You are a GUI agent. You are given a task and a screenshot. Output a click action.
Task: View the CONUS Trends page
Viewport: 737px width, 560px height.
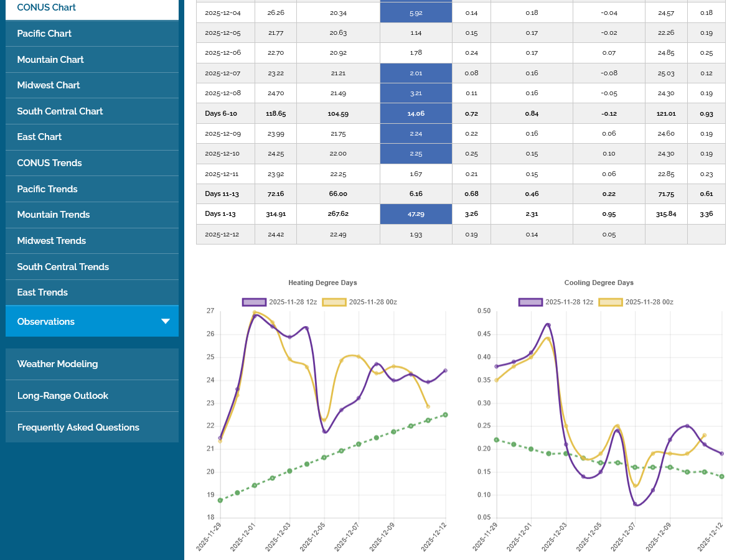pyautogui.click(x=49, y=163)
